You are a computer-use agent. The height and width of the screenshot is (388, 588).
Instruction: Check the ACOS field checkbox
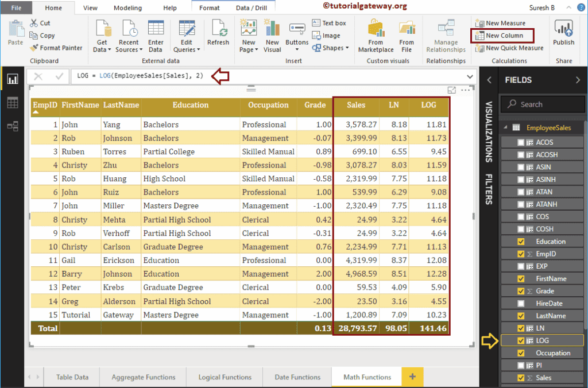pos(521,142)
